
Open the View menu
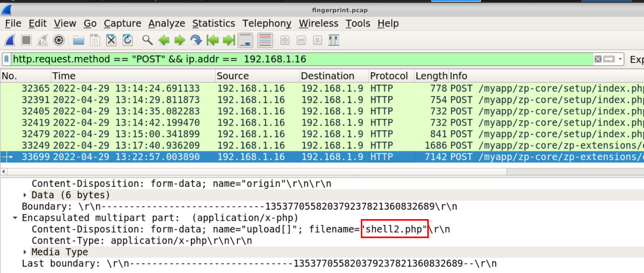(x=65, y=23)
